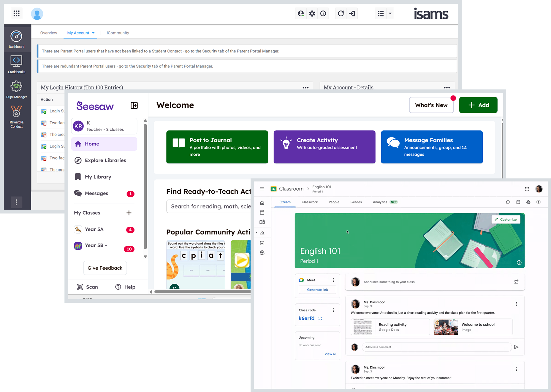551x392 pixels.
Task: Open the iCommunity tab in iSAMS
Action: [x=118, y=33]
